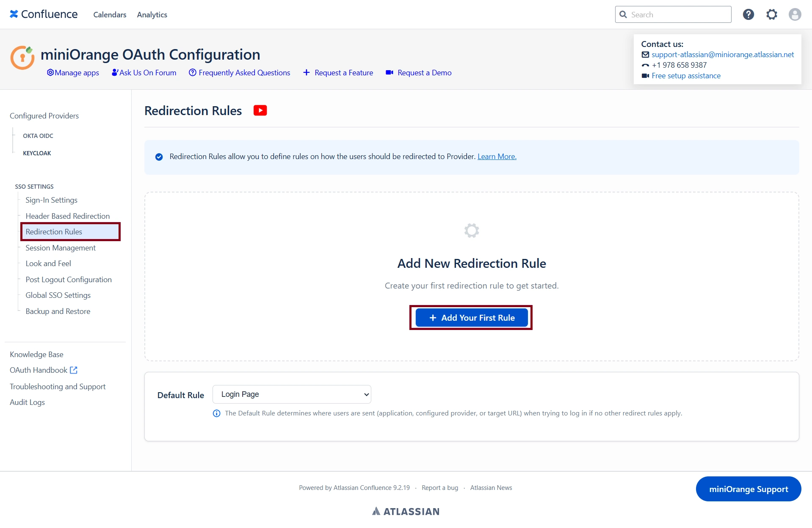Open Knowledge Base link
812x528 pixels.
coord(36,355)
